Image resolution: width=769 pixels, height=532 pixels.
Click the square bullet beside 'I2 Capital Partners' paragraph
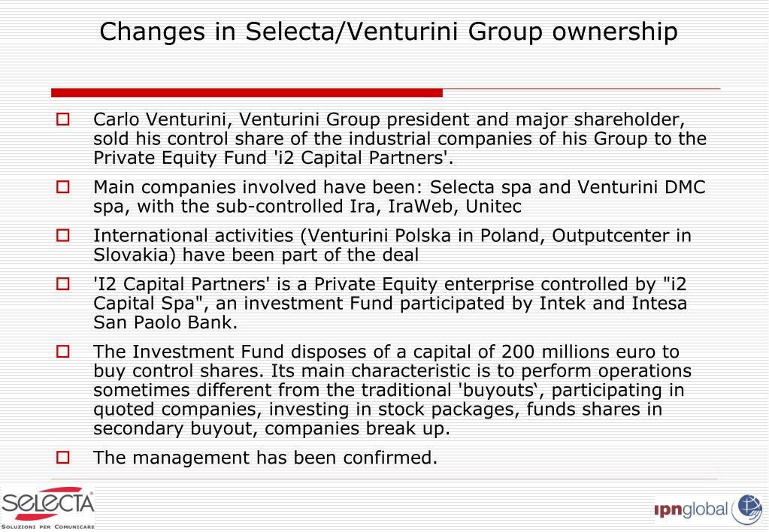(63, 284)
